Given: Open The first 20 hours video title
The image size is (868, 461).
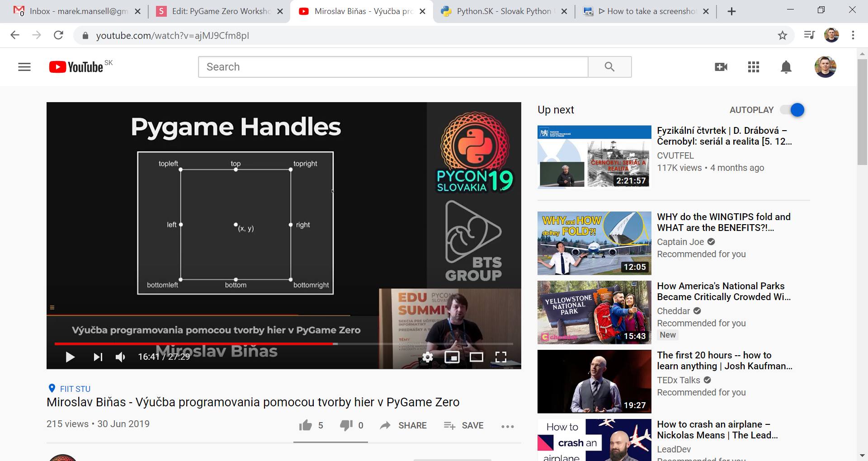Looking at the screenshot, I should 725,361.
